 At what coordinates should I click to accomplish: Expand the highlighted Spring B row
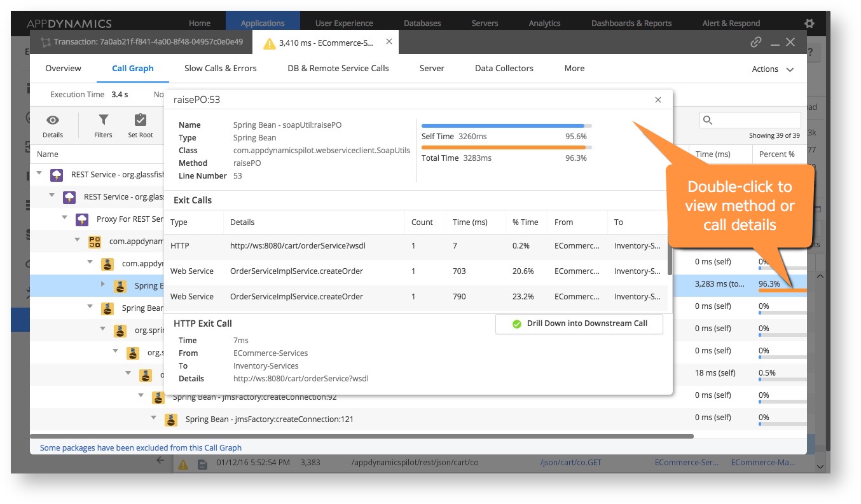(x=103, y=284)
